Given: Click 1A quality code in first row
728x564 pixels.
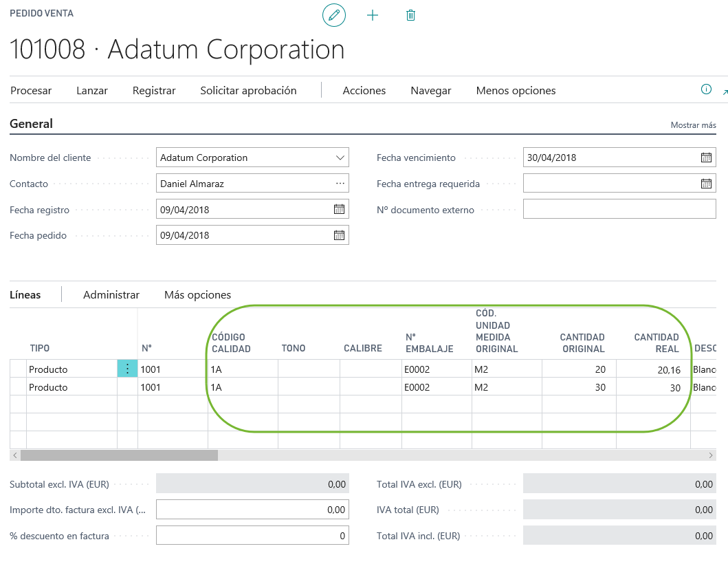Looking at the screenshot, I should [217, 369].
